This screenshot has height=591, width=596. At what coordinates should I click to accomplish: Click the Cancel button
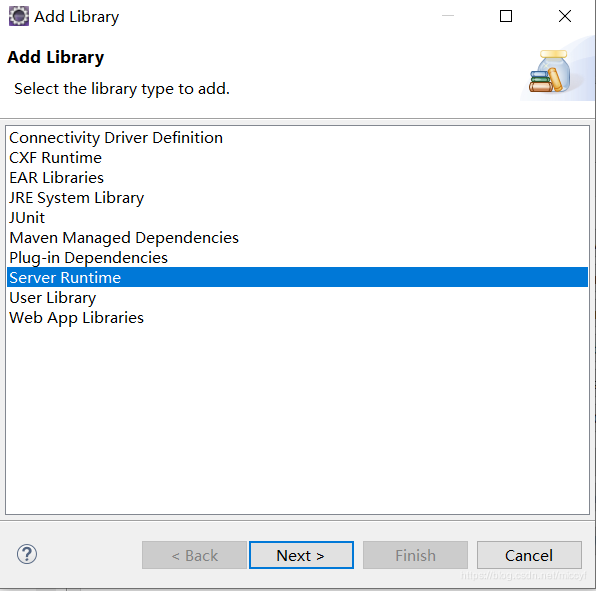[529, 555]
